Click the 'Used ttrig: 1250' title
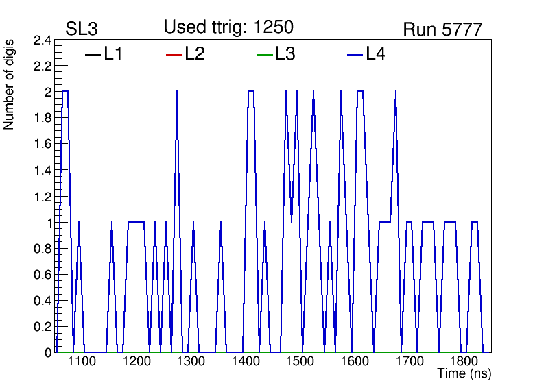This screenshot has height=392, width=546. point(228,27)
